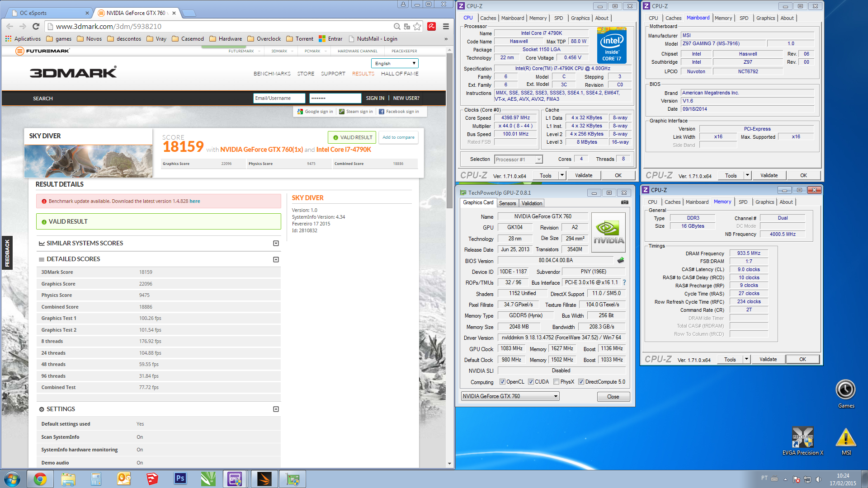Click the address bar URL field

[x=217, y=26]
